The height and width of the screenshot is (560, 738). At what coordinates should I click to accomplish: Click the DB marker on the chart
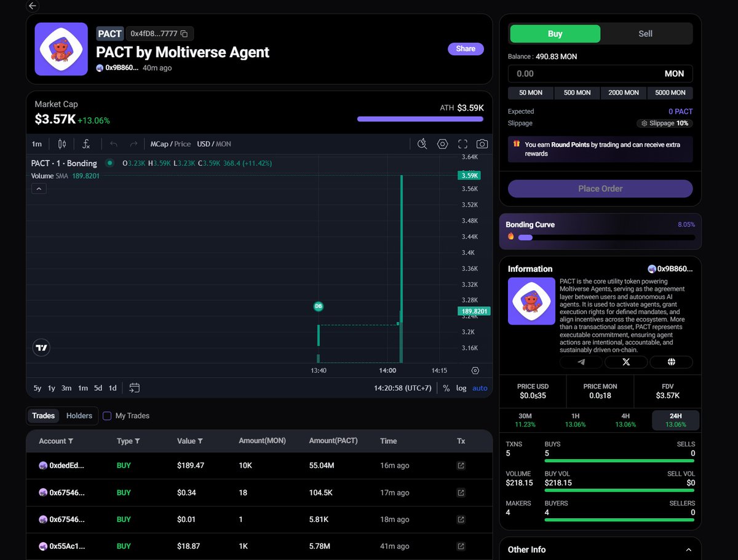tap(319, 306)
